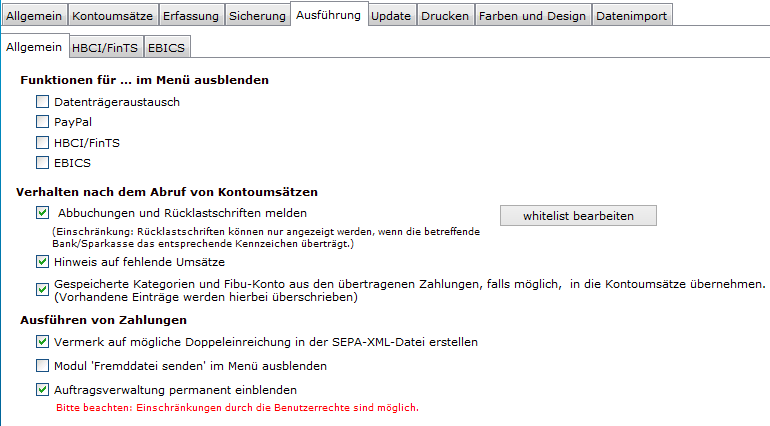Open the Farben und Design tab
This screenshot has width=770, height=426.
532,16
